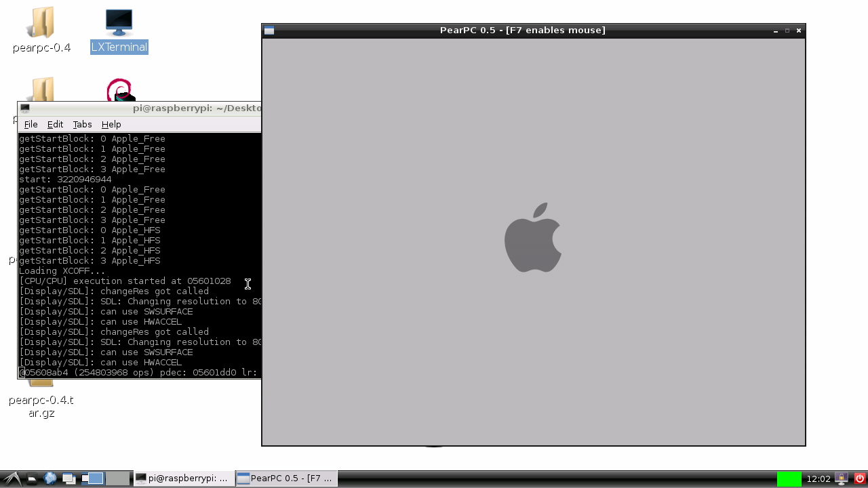This screenshot has width=868, height=488.
Task: Open the PearPC window menu icon
Action: (x=269, y=30)
